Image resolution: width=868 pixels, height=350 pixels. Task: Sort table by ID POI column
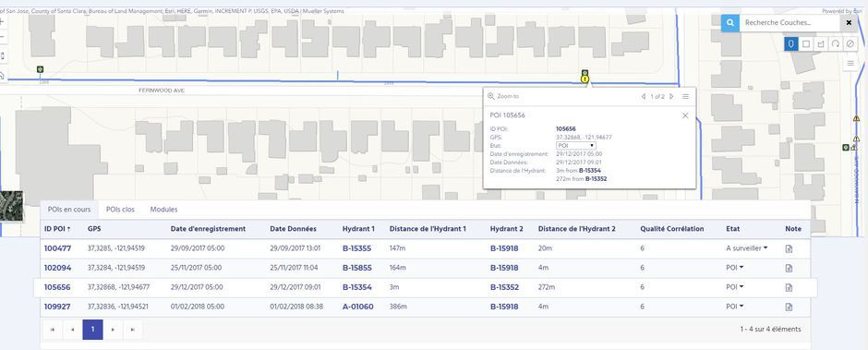click(x=57, y=229)
